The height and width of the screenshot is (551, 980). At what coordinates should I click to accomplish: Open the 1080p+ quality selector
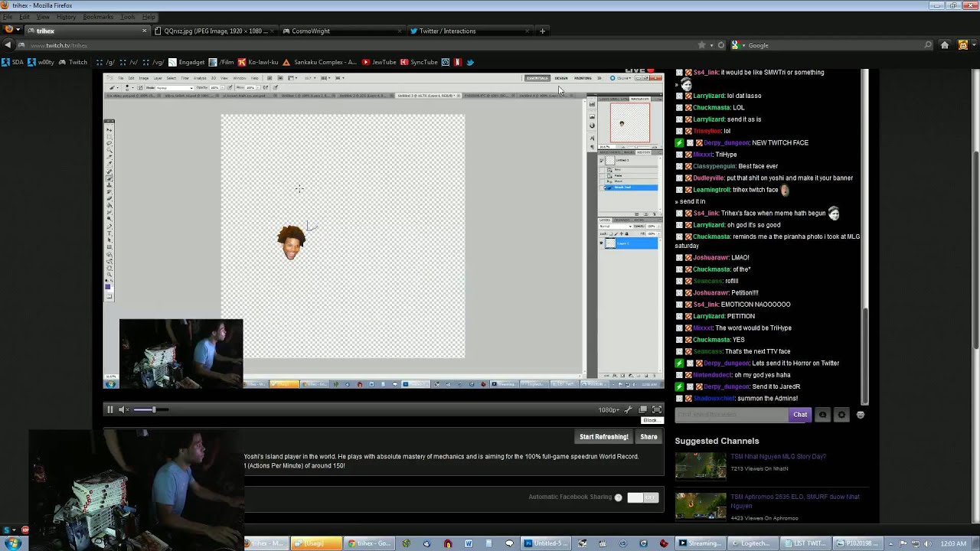click(609, 410)
